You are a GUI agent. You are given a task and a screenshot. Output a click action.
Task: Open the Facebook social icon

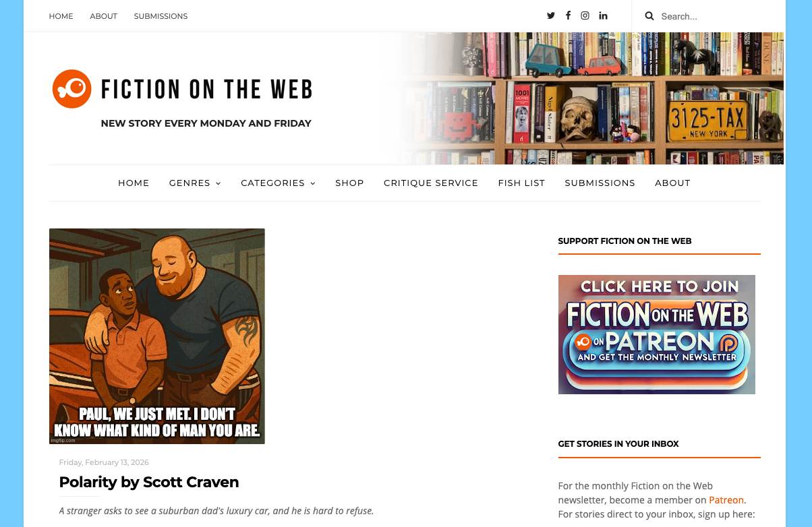[568, 15]
